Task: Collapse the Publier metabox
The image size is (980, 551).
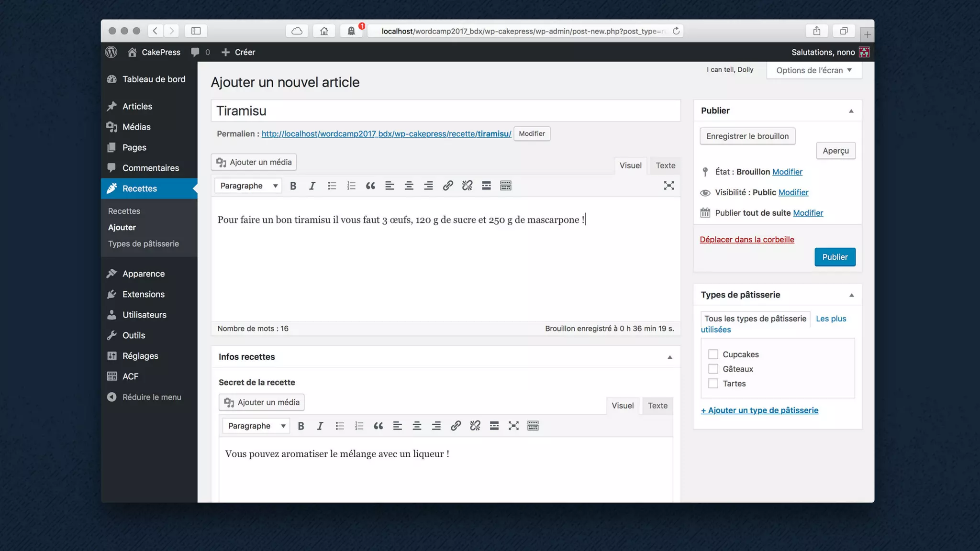Action: [851, 111]
